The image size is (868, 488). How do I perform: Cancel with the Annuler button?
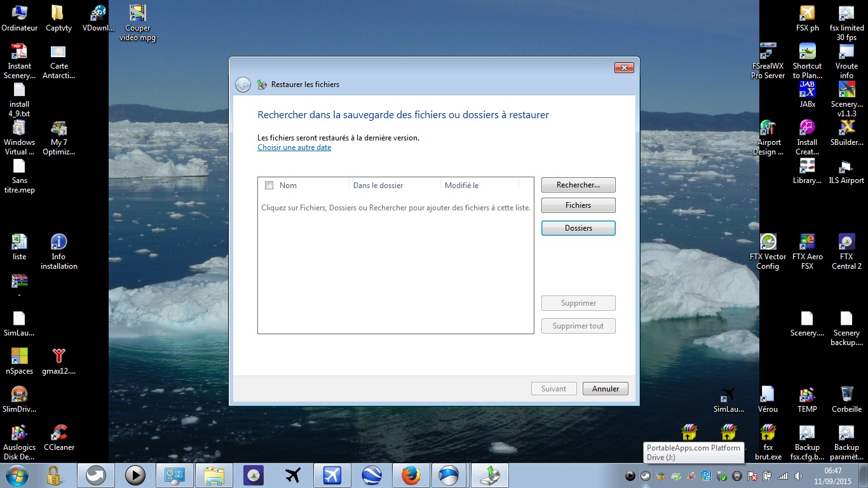pos(606,389)
